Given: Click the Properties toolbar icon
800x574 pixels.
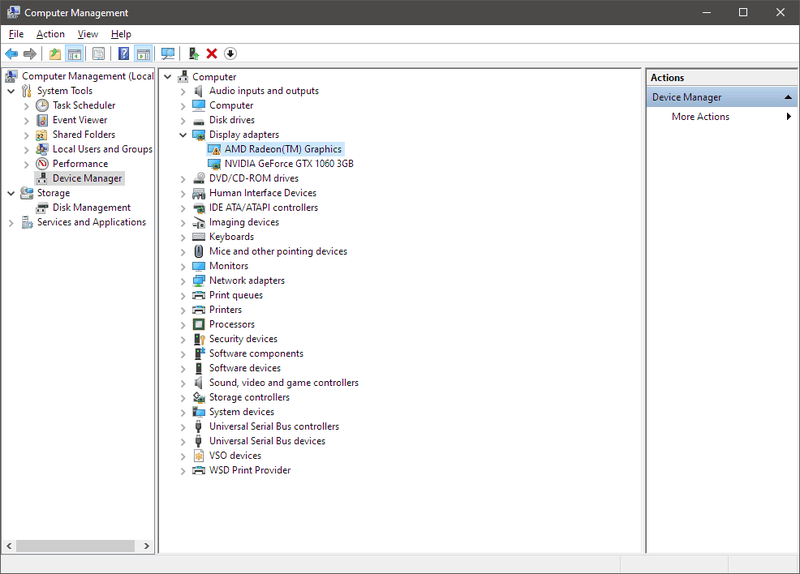Looking at the screenshot, I should [x=98, y=54].
